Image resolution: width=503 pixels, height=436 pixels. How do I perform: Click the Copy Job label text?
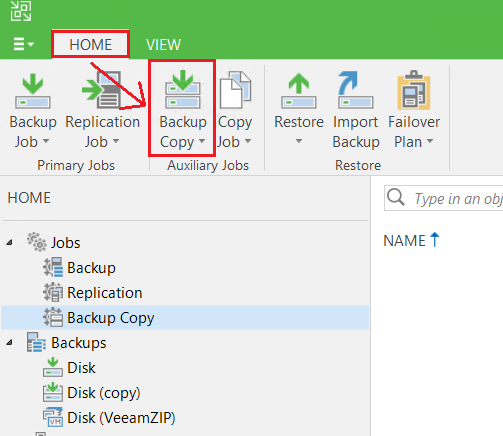click(x=235, y=132)
